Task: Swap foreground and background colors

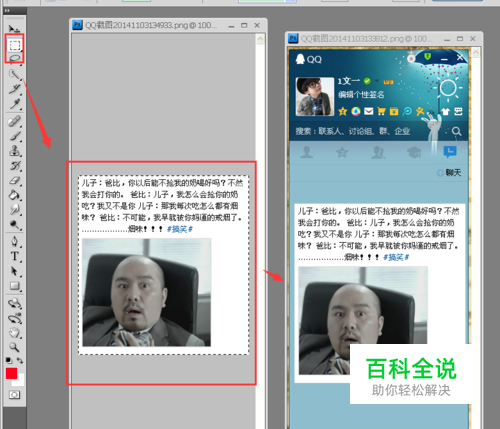Action: coord(20,360)
